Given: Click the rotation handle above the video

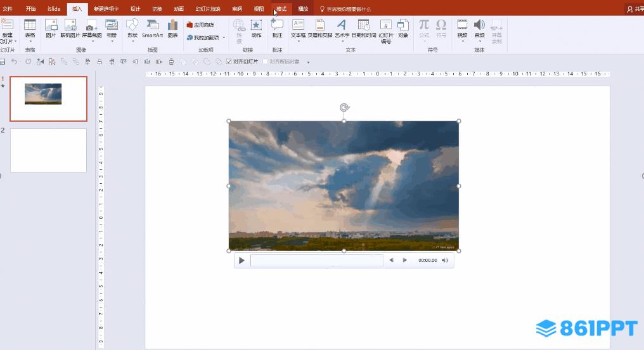Looking at the screenshot, I should 344,108.
